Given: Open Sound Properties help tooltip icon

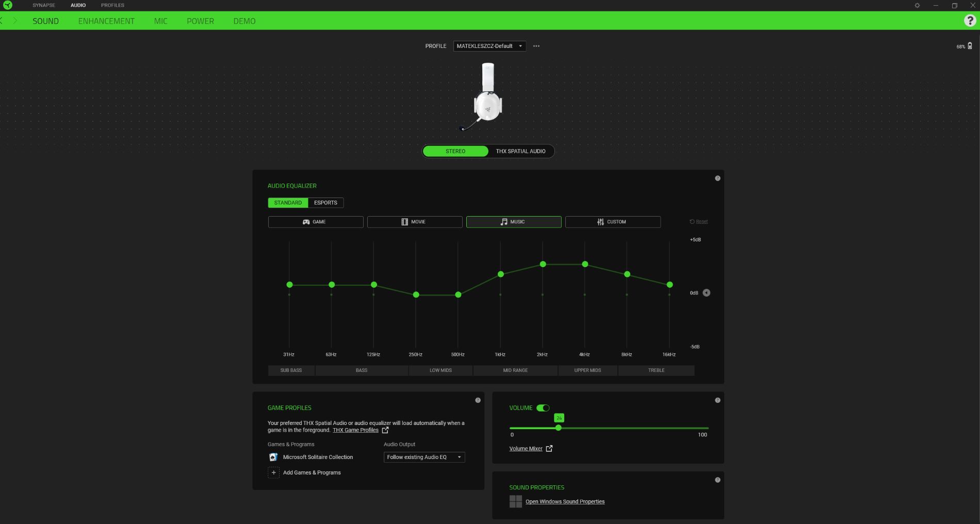Looking at the screenshot, I should click(x=717, y=480).
